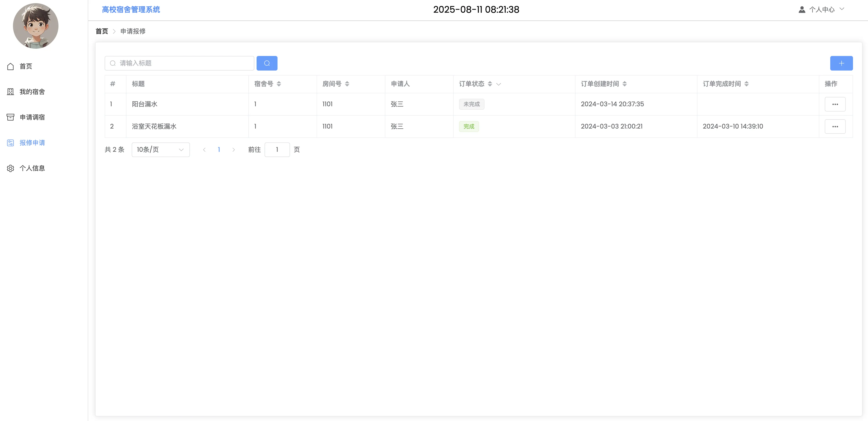Click the blue plus add button

coord(841,63)
